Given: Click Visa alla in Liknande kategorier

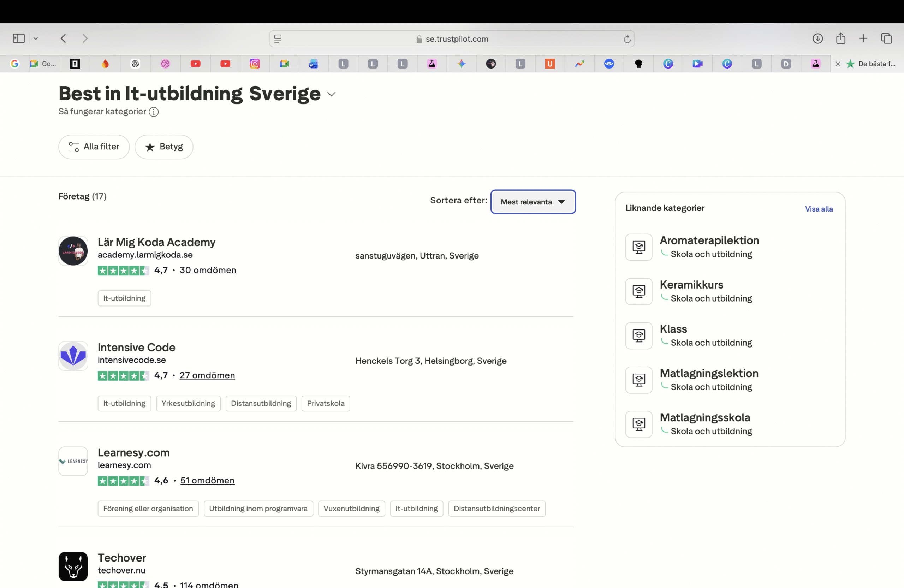Looking at the screenshot, I should pos(819,209).
